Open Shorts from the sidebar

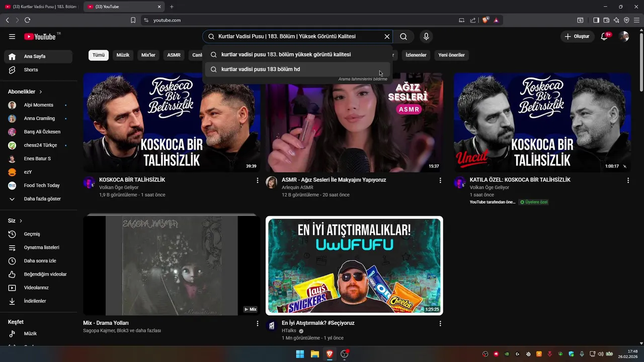click(38, 70)
